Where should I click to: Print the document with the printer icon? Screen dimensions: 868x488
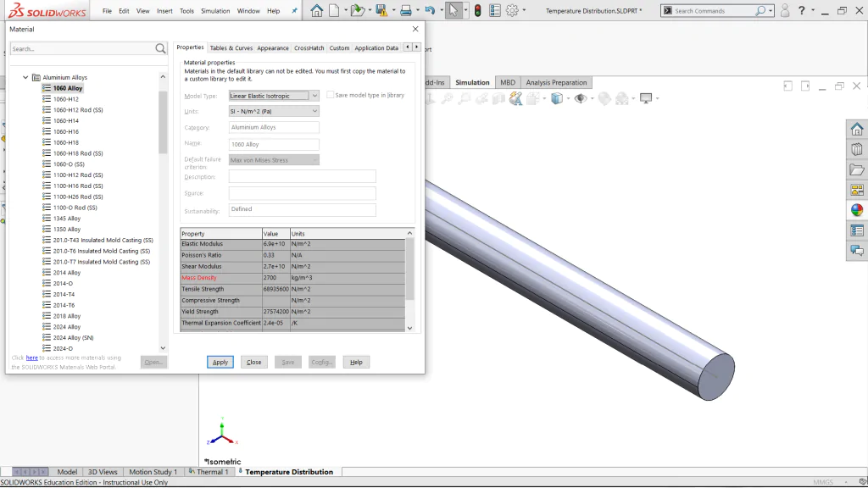click(x=406, y=10)
